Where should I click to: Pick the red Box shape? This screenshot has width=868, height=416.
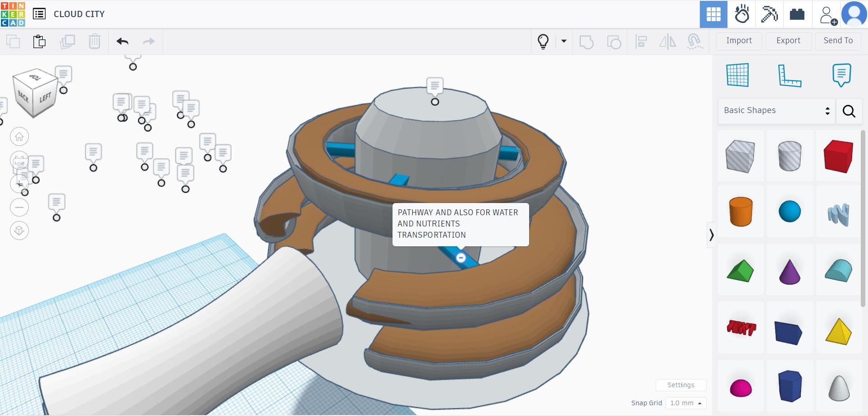coord(838,156)
